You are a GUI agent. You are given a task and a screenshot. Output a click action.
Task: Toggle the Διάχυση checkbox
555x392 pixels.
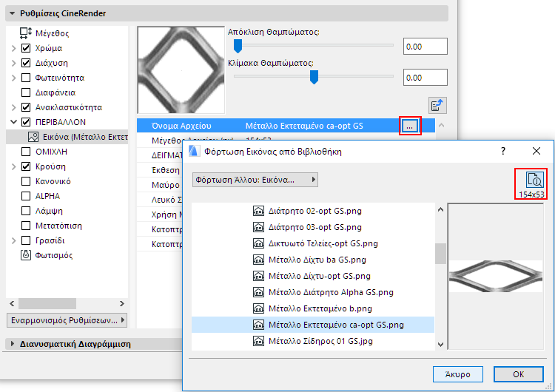point(26,63)
